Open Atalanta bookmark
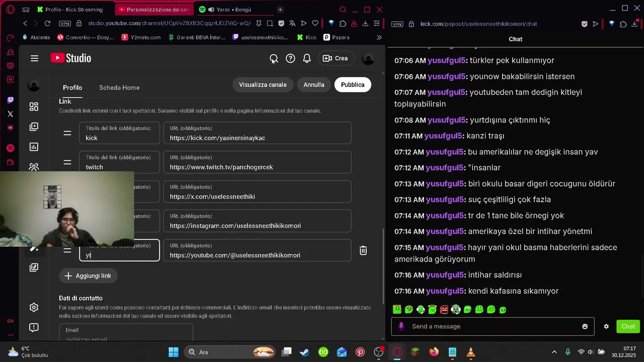644x362 pixels. 36,37
